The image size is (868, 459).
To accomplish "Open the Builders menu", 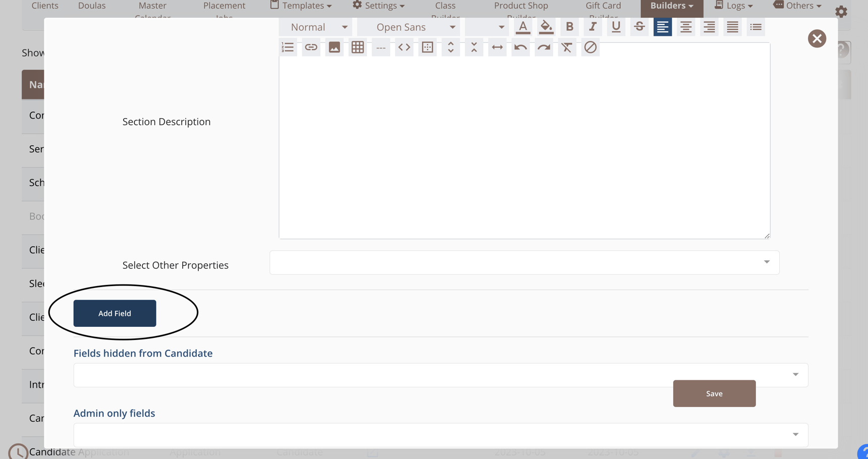I will point(672,6).
